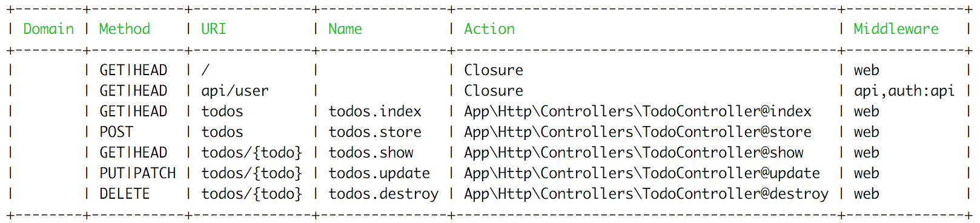Select the Name column header text
The image size is (980, 223).
pyautogui.click(x=345, y=29)
